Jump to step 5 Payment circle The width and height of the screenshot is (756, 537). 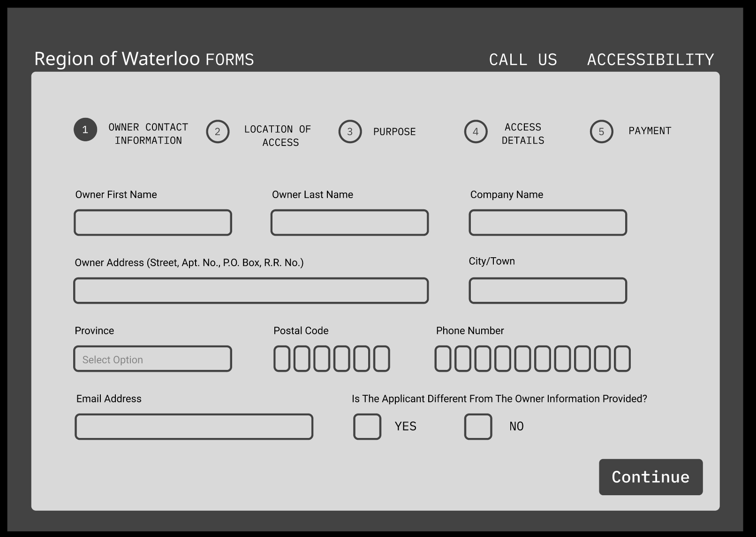coord(601,132)
